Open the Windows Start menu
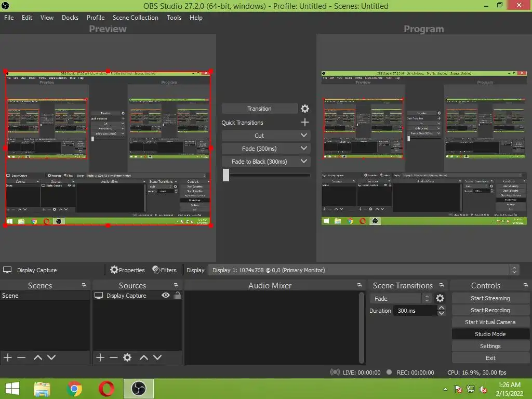Viewport: 532px width, 399px height. pyautogui.click(x=12, y=389)
